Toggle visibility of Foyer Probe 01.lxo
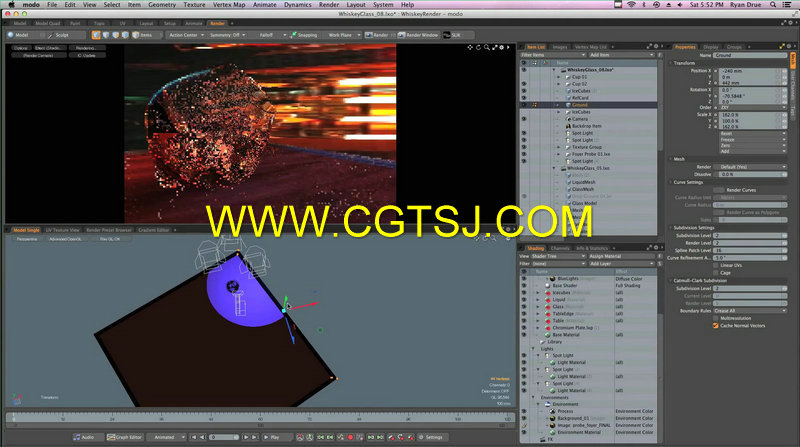This screenshot has height=447, width=800. point(523,154)
